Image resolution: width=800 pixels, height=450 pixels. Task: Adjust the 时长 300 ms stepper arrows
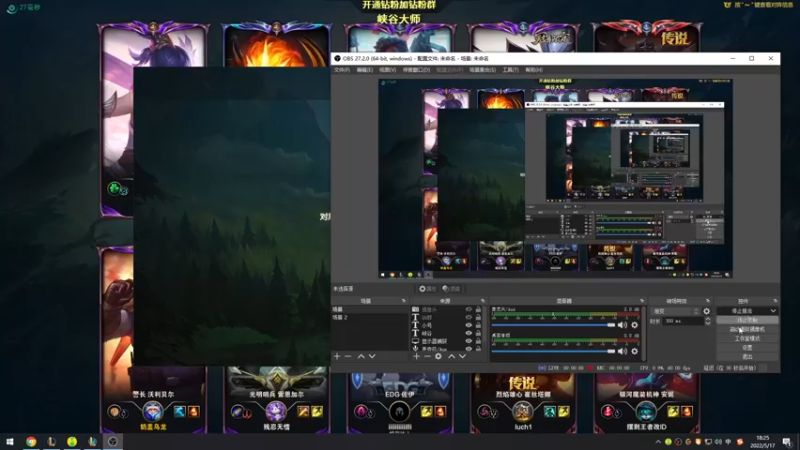click(708, 321)
